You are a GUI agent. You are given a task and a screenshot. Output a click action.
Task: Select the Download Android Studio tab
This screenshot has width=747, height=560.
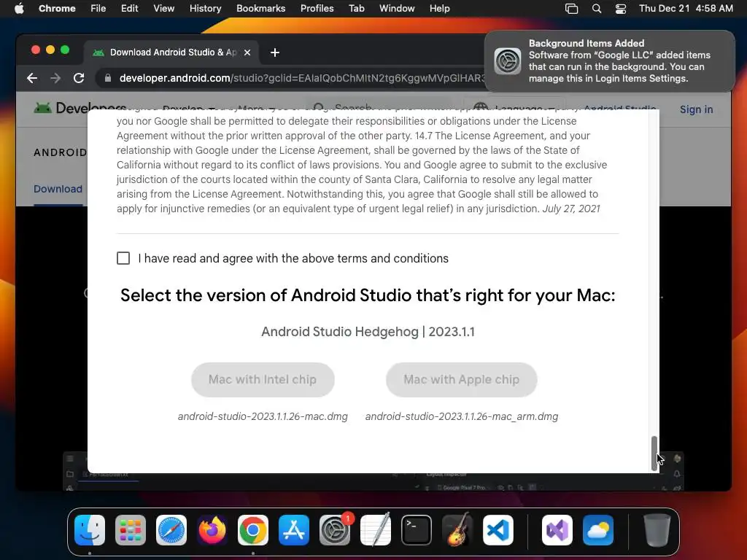(x=173, y=52)
